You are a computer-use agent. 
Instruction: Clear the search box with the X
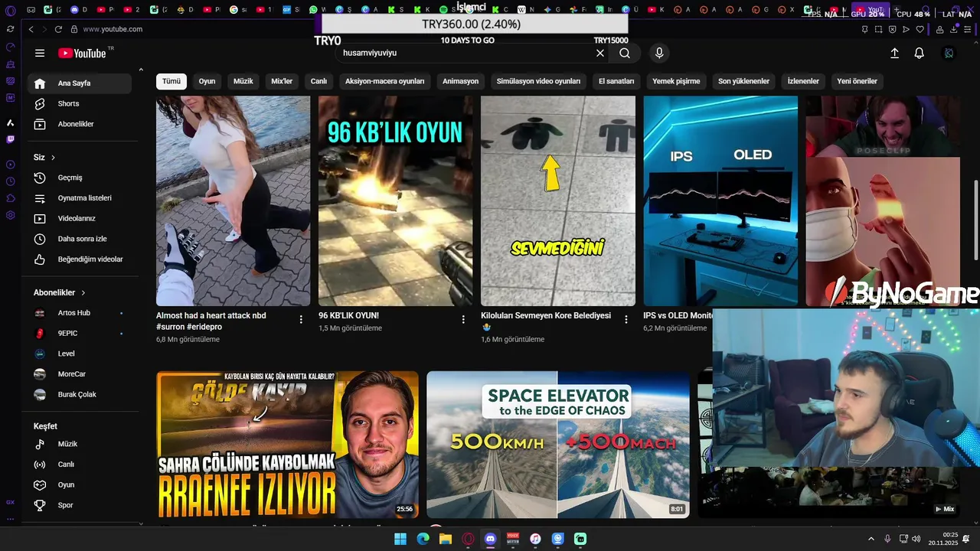tap(600, 53)
